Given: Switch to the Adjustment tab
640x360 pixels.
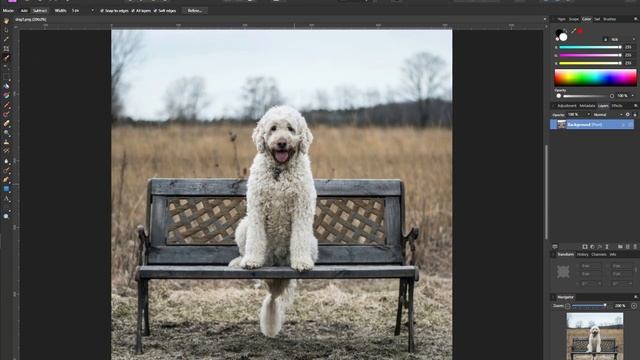Looking at the screenshot, I should tap(567, 106).
